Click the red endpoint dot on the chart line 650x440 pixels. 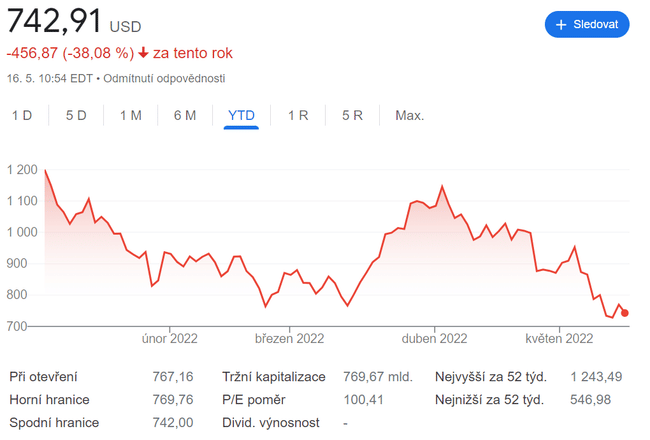(x=625, y=313)
